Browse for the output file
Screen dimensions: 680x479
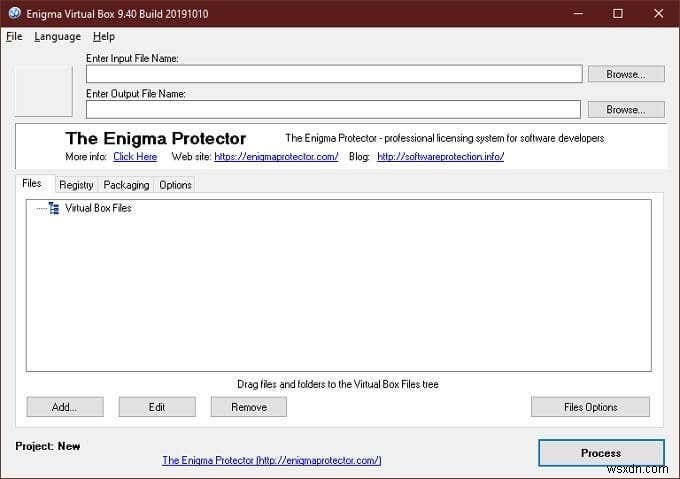626,110
